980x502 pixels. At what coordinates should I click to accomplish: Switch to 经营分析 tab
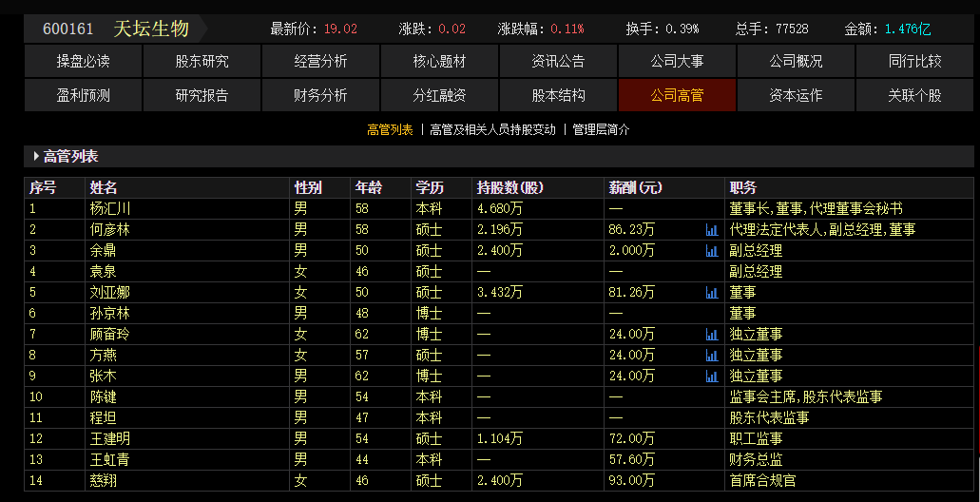(x=320, y=61)
